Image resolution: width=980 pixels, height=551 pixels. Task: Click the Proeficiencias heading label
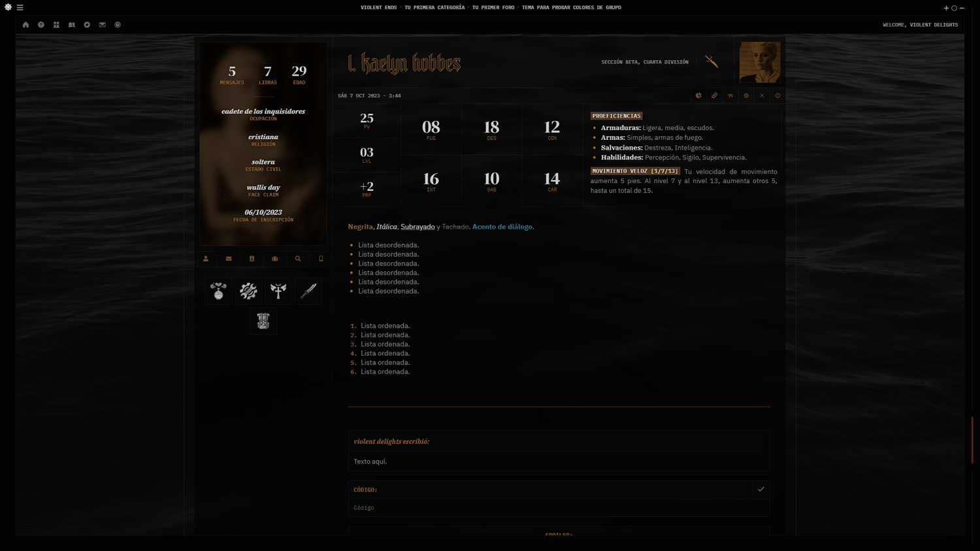tap(617, 116)
